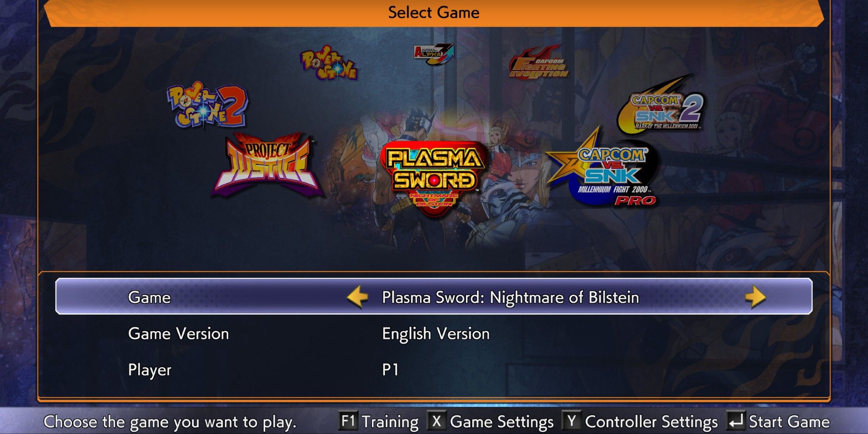Click Start Game prompt
Viewport: 868px width, 434px height.
point(778,421)
